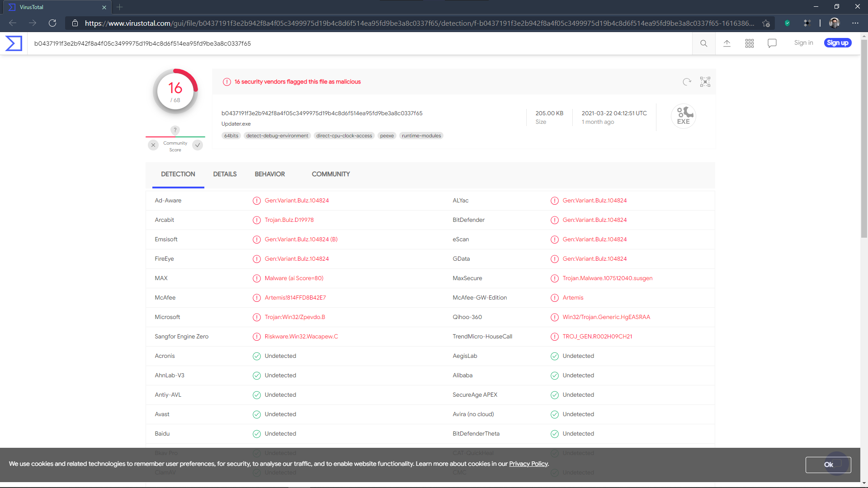Click the reanalyze refresh icon
The image size is (868, 488).
687,82
